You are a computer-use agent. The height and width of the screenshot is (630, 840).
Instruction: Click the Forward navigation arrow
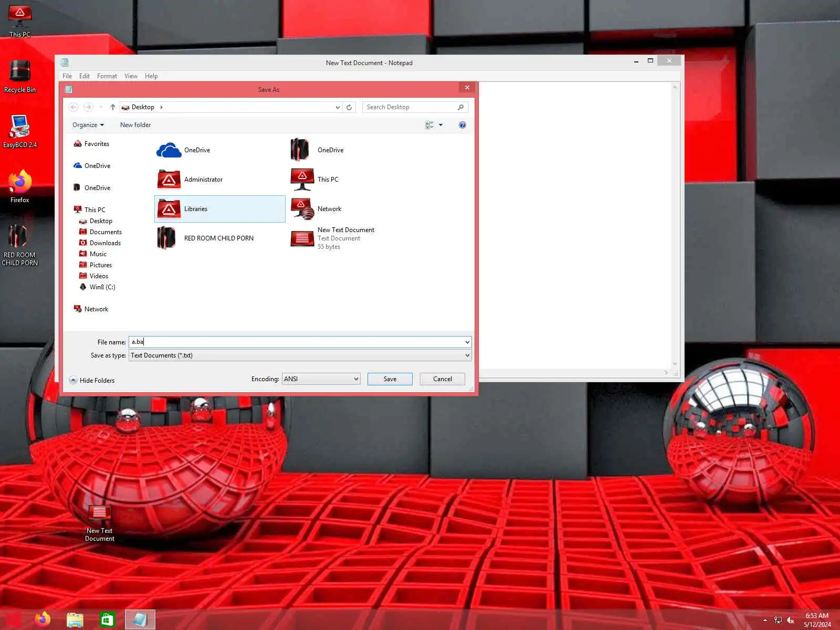click(x=88, y=107)
